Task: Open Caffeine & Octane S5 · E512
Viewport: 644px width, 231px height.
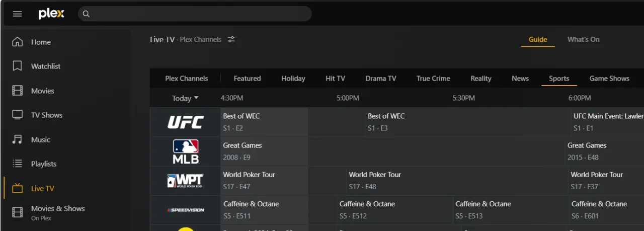Action: click(395, 210)
